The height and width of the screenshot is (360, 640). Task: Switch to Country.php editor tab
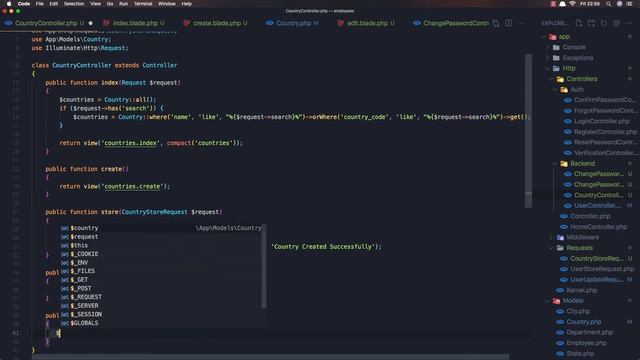(293, 23)
